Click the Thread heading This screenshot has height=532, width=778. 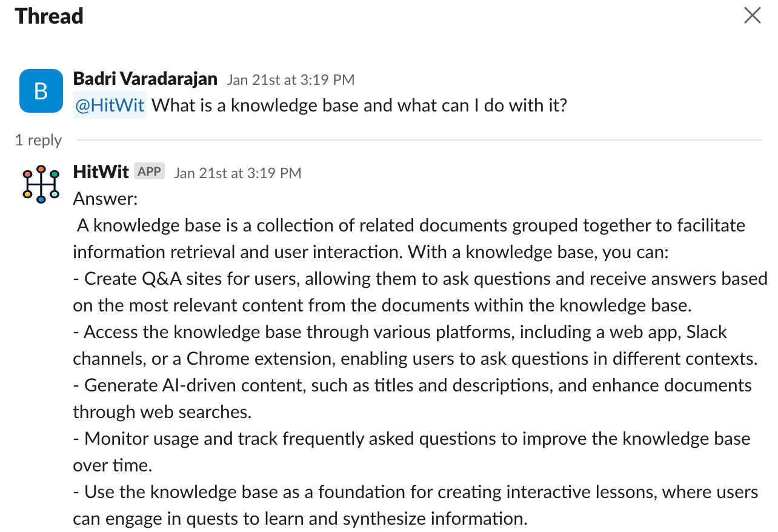tap(49, 16)
